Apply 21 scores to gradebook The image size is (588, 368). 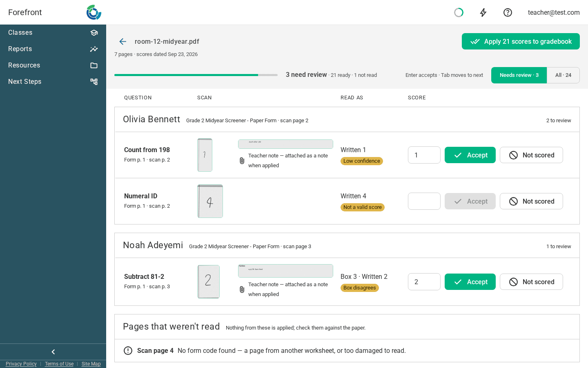pos(521,41)
